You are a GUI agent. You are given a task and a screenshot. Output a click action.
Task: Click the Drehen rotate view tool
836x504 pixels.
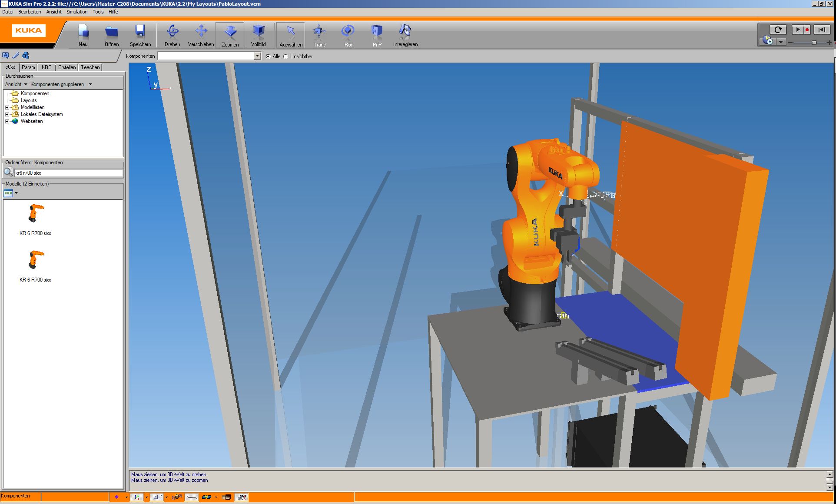tap(172, 35)
